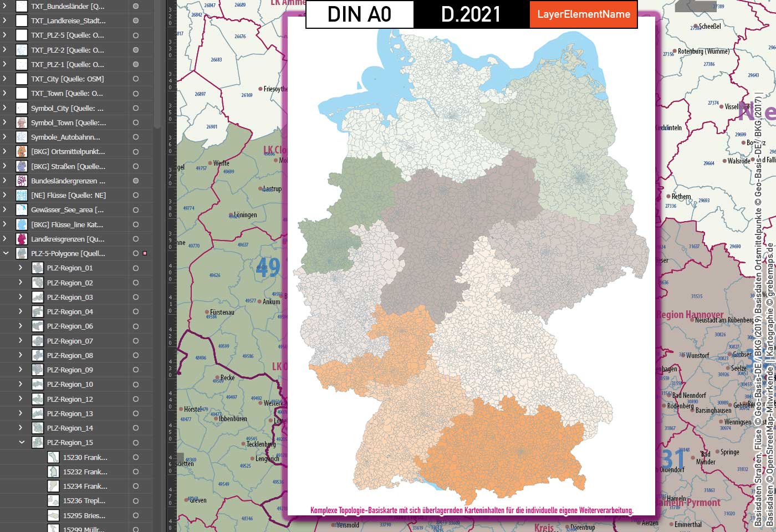The height and width of the screenshot is (532, 776).
Task: Expand the TXT_Bundesländer layer
Action: tap(6, 6)
